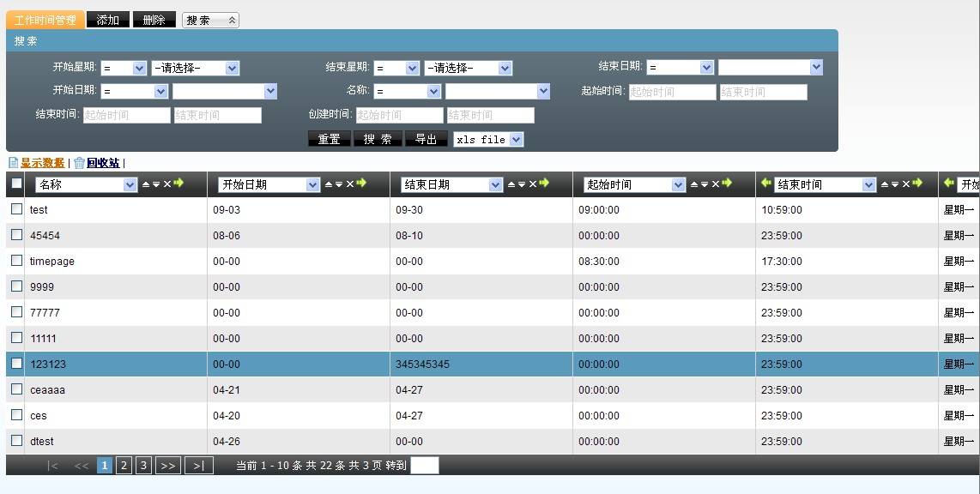
Task: Open the xls file export format dropdown
Action: (488, 139)
